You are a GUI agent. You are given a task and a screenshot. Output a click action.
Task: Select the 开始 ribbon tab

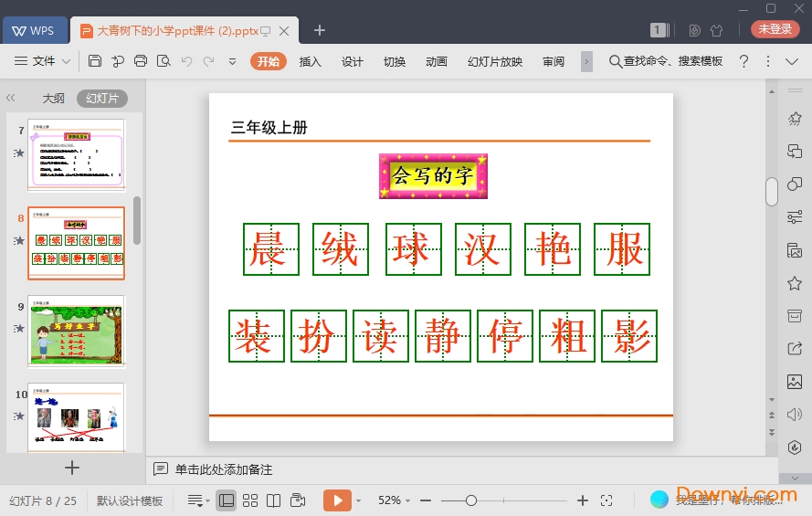click(269, 61)
